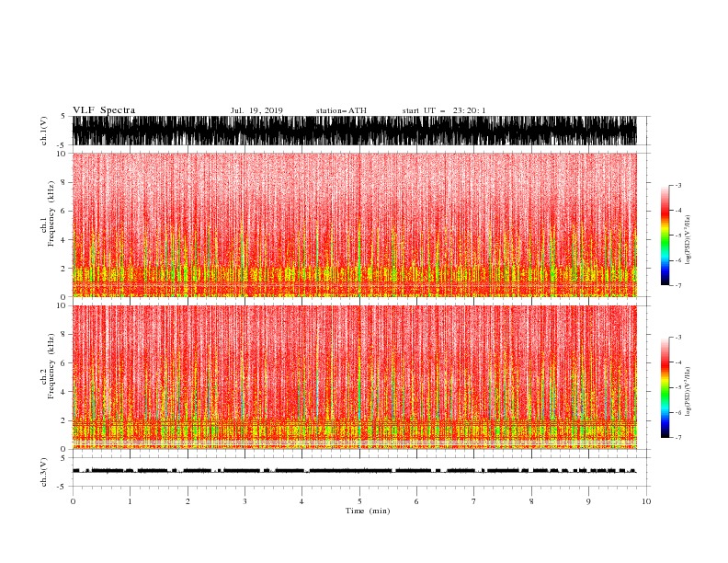Click the "ch.1(V)" axis label
The image size is (728, 563).
coord(44,131)
